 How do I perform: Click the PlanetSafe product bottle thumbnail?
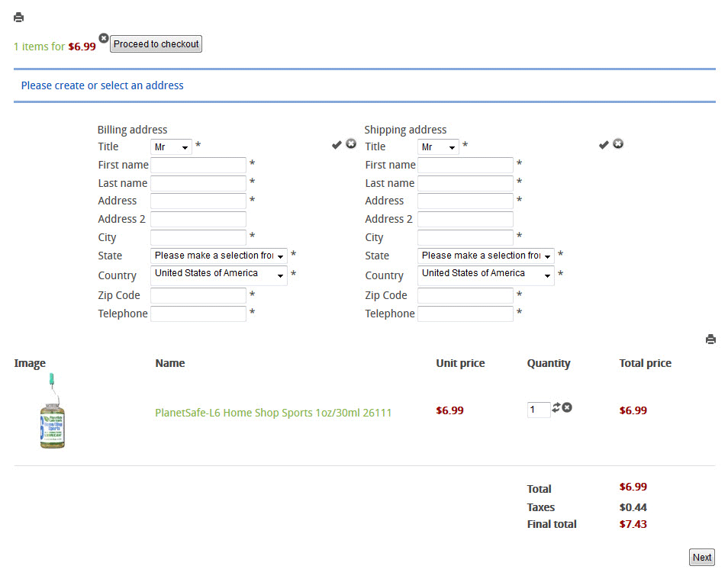(52, 412)
